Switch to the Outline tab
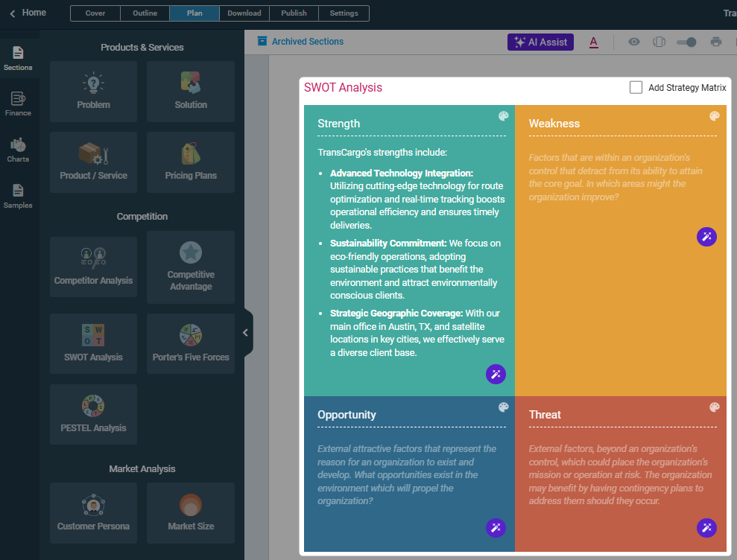 pyautogui.click(x=145, y=13)
